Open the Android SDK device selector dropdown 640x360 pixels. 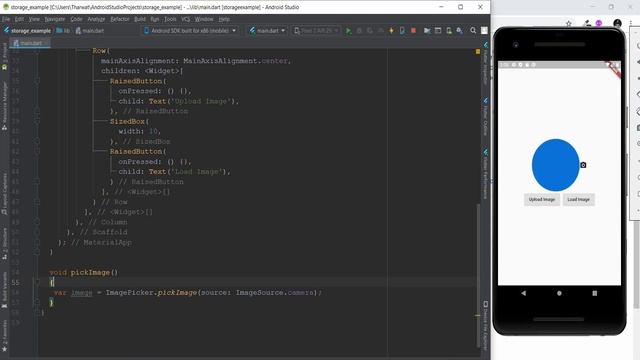pyautogui.click(x=190, y=31)
